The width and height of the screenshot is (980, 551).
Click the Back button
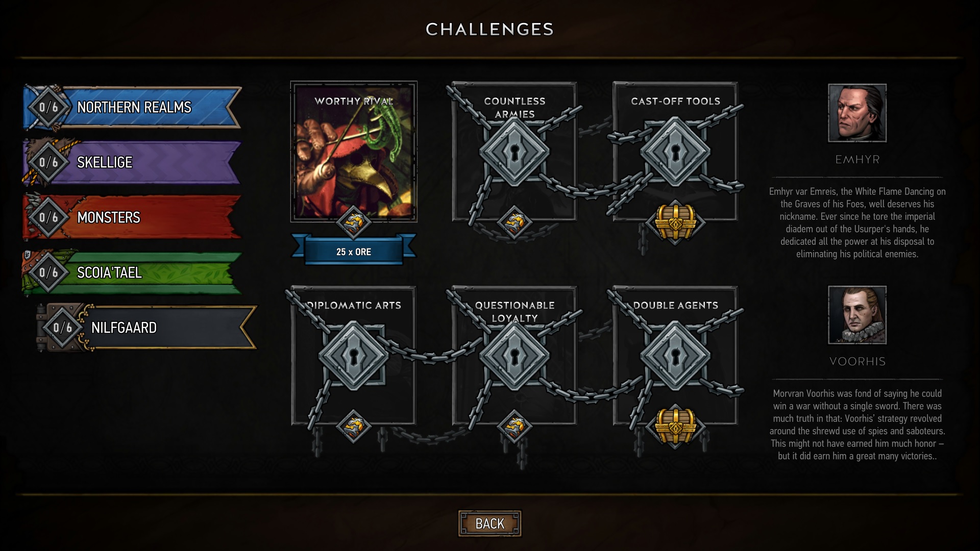(489, 523)
